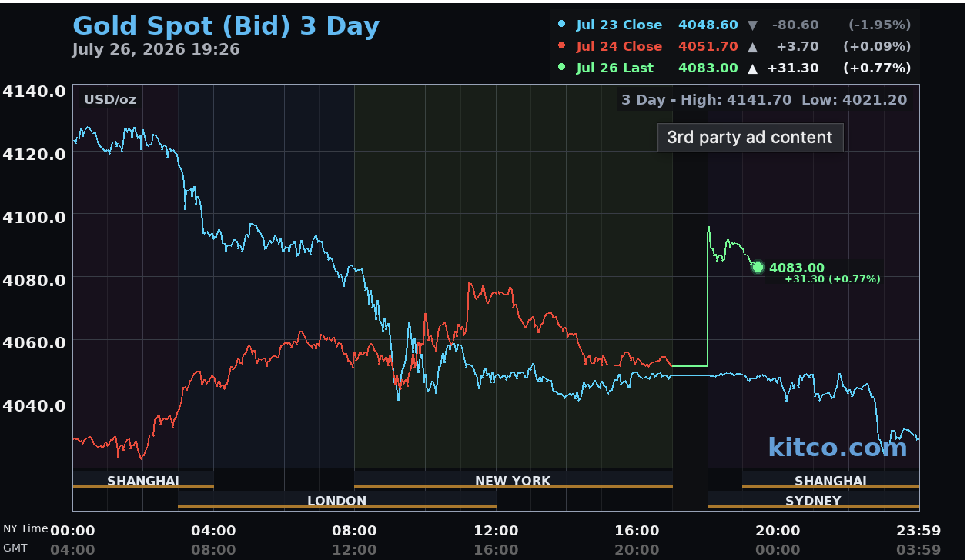Click the Jul 24 Close label
Viewport: 967px width, 560px height.
(x=619, y=46)
